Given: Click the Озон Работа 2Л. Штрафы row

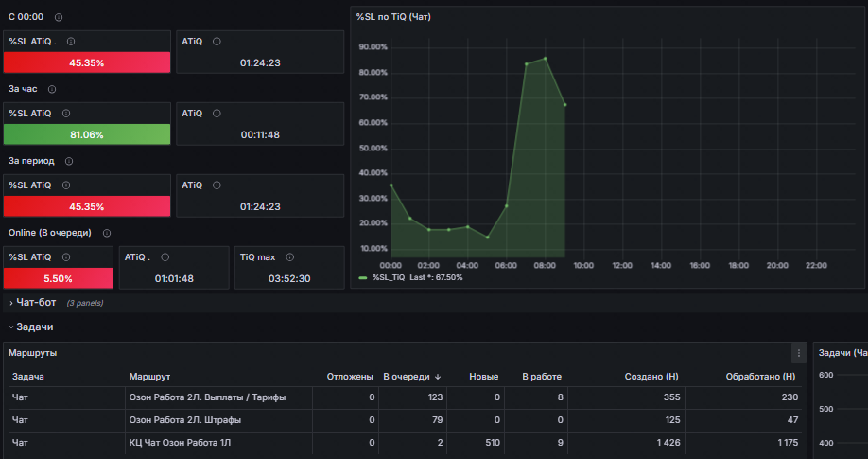Looking at the screenshot, I should coord(404,420).
